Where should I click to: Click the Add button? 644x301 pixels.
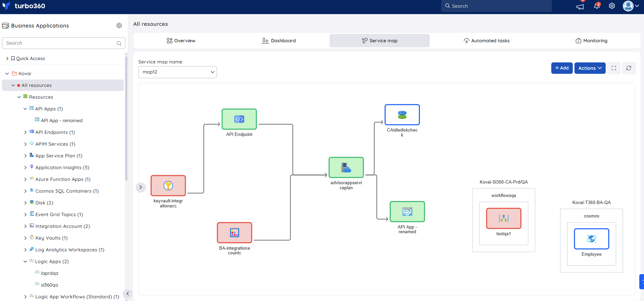click(562, 68)
